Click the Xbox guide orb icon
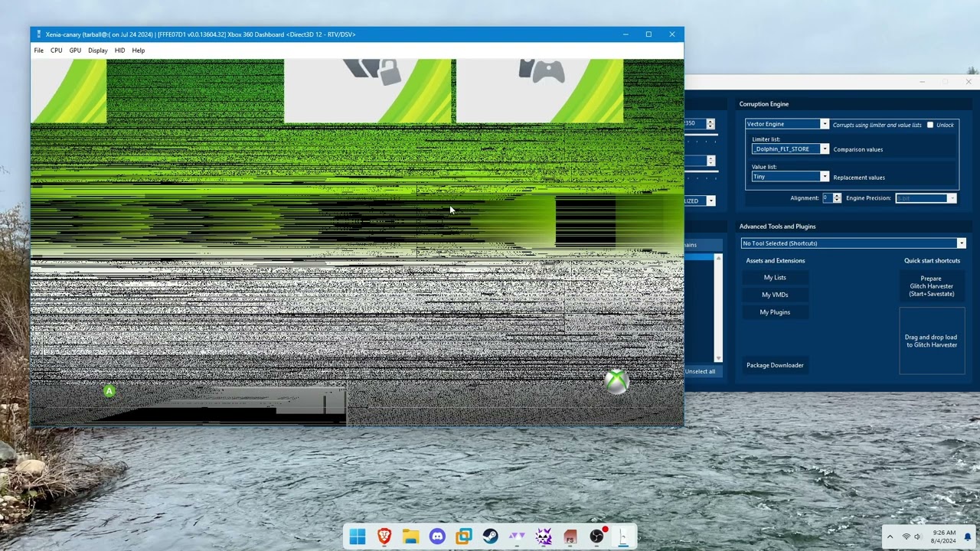This screenshot has width=980, height=551. 616,381
